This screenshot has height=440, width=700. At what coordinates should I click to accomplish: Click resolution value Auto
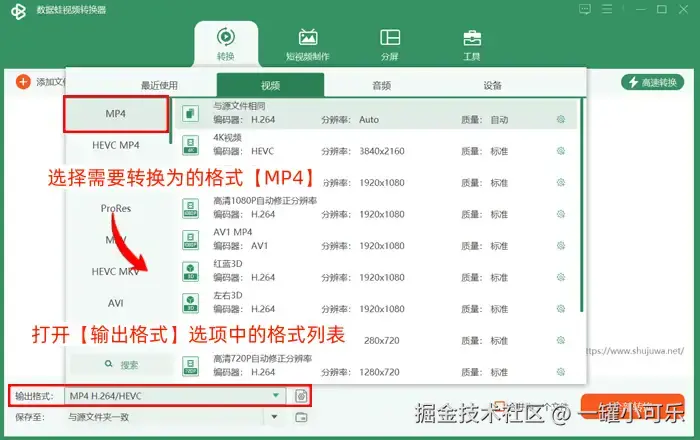(x=369, y=120)
